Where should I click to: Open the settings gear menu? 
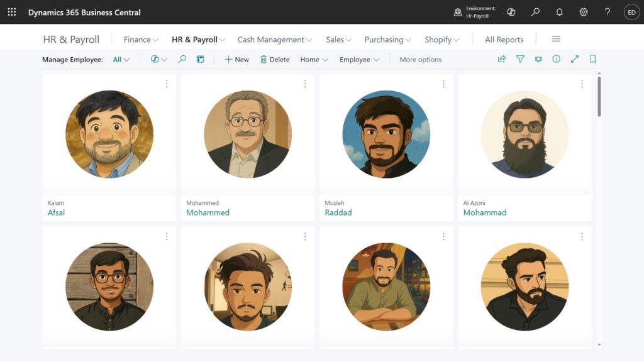(x=584, y=12)
